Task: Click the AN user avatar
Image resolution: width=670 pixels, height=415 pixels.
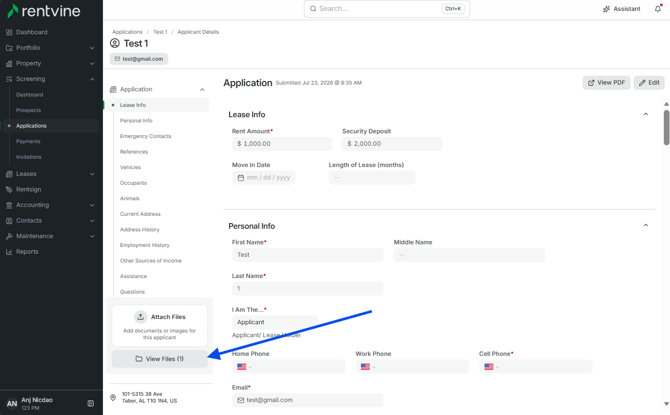Action: point(12,403)
